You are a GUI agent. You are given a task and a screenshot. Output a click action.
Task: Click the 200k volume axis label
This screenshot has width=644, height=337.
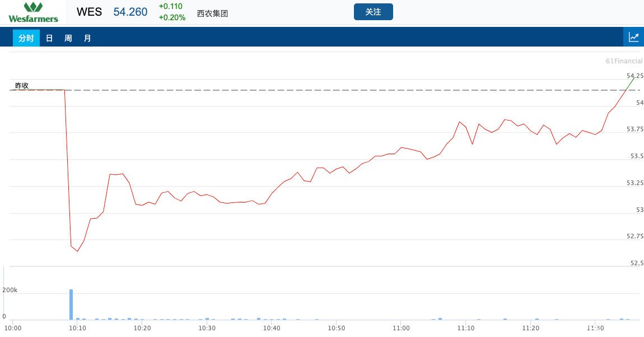10,290
